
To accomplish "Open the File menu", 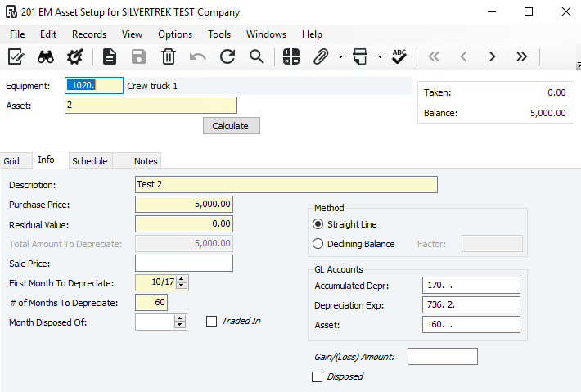I will pos(17,34).
